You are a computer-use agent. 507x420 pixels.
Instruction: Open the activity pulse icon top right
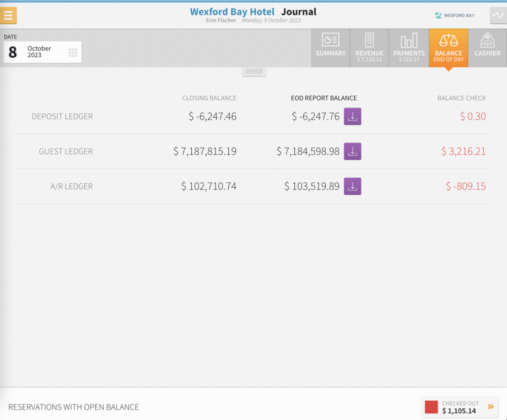(x=498, y=15)
